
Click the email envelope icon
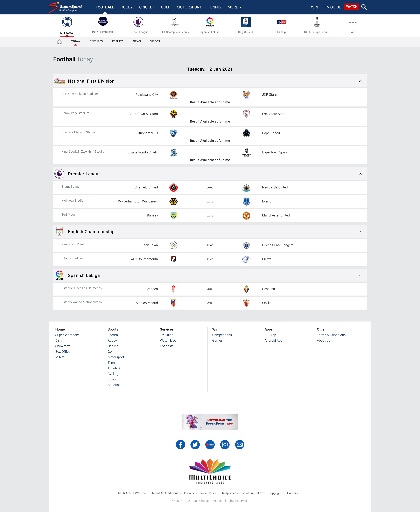239,444
